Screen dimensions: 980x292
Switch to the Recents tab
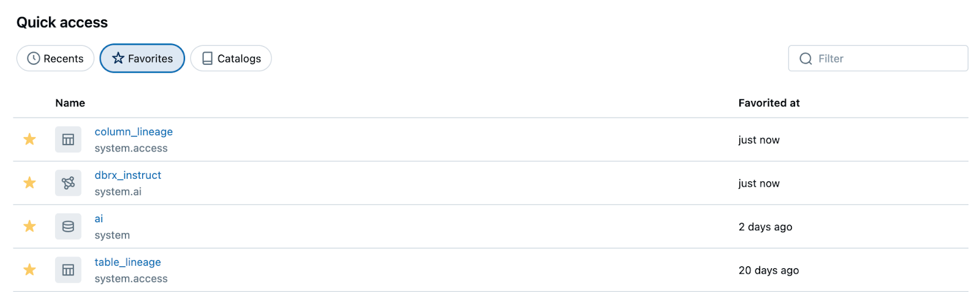55,59
